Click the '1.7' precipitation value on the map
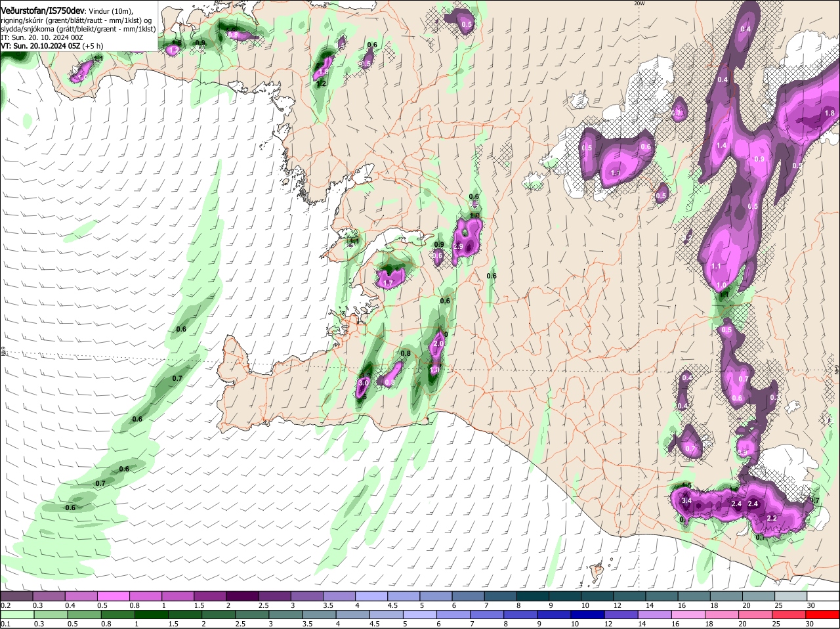This screenshot has height=629, width=840. (x=387, y=284)
